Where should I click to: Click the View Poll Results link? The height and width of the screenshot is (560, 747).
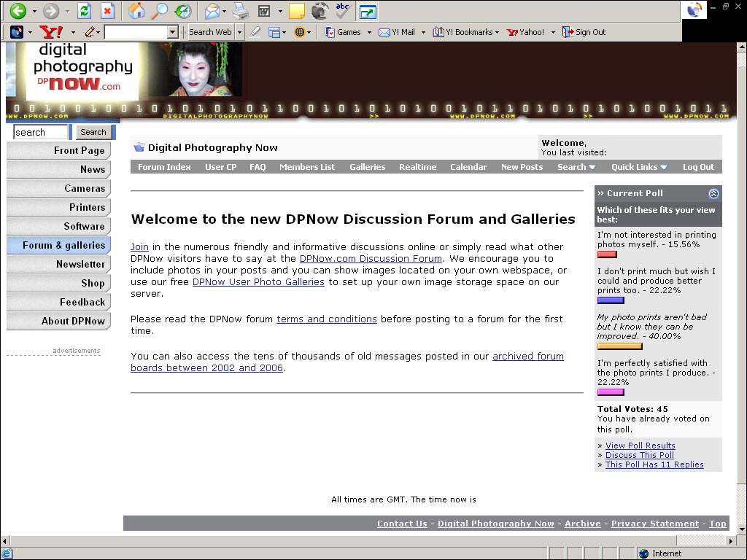(x=640, y=446)
